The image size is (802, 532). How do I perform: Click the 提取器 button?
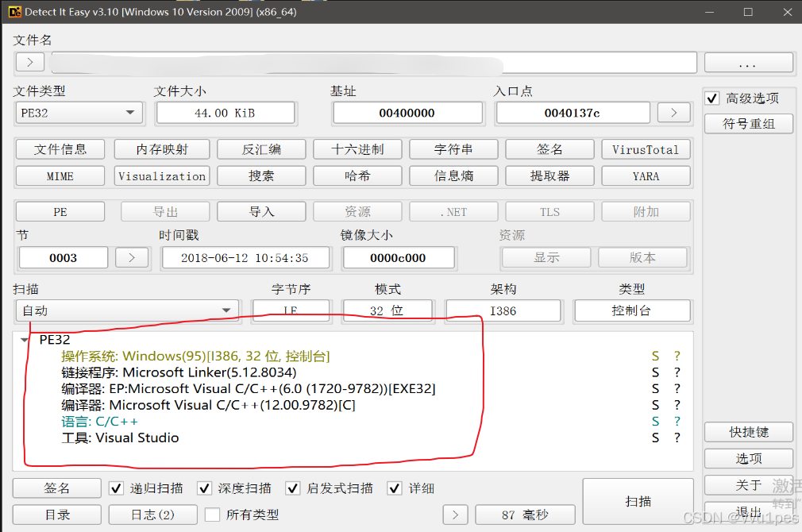(x=549, y=176)
